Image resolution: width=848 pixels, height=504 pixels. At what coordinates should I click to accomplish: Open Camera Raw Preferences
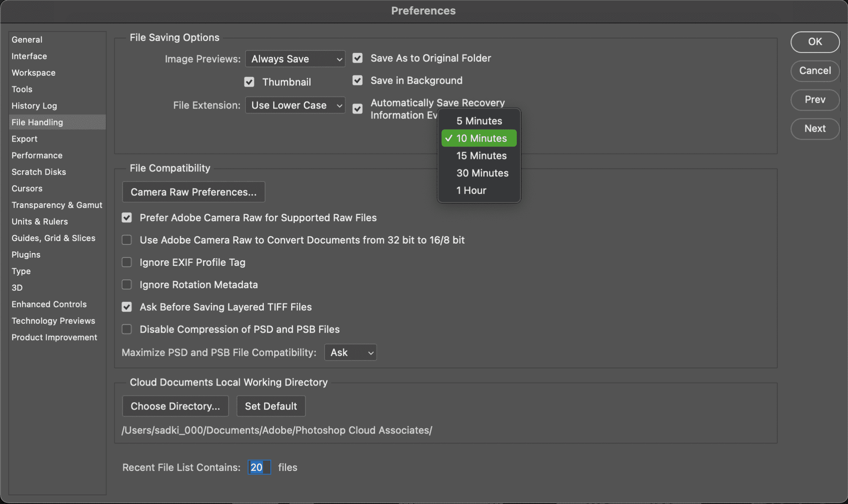[193, 192]
